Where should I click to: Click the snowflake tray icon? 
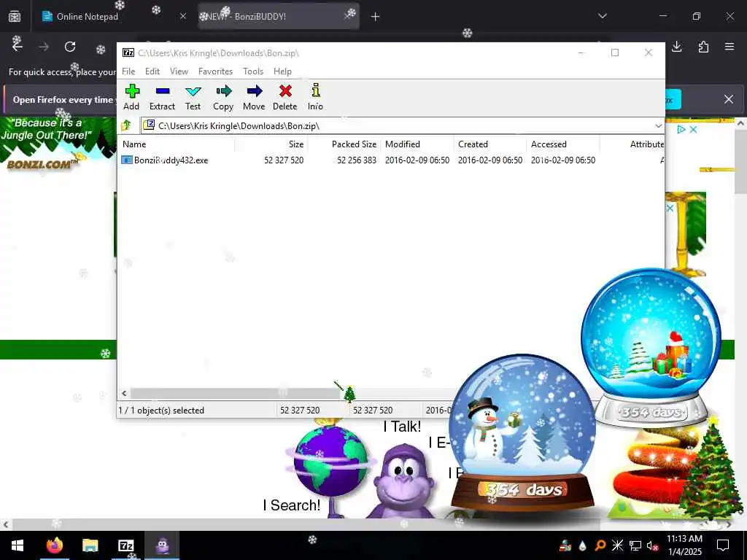click(617, 545)
